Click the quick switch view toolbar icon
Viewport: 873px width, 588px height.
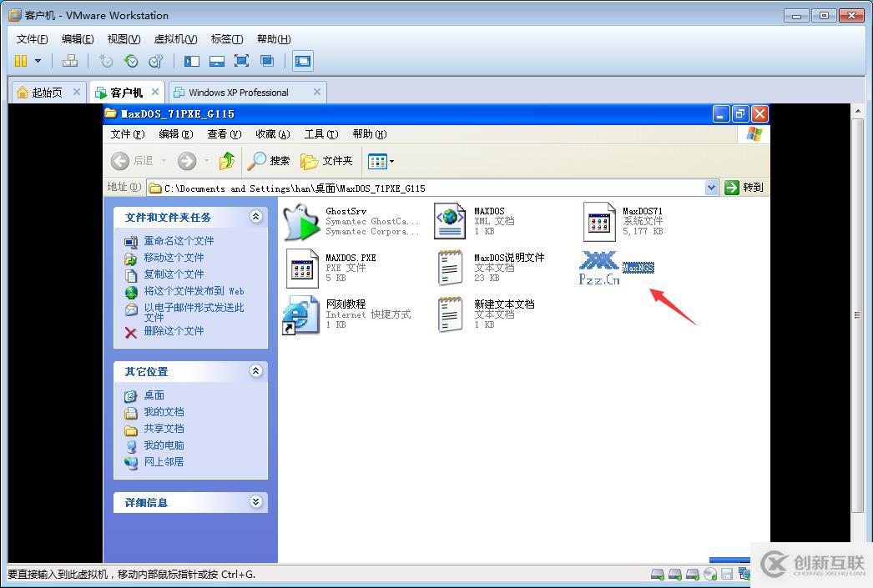click(x=216, y=61)
